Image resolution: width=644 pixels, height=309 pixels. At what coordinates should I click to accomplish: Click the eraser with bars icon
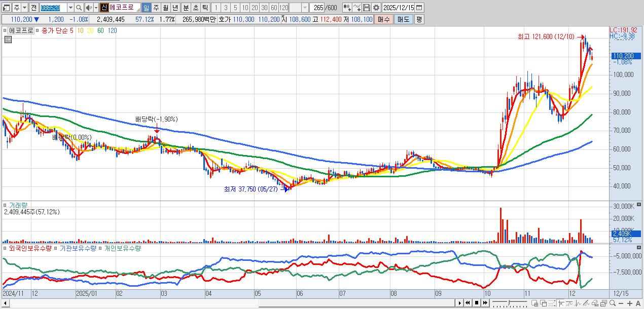(595, 303)
